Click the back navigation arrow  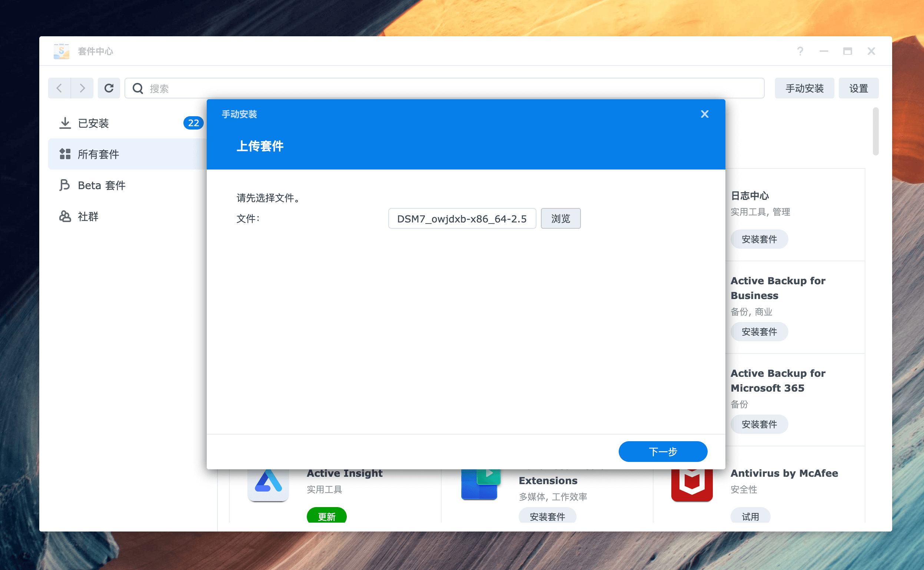point(59,88)
